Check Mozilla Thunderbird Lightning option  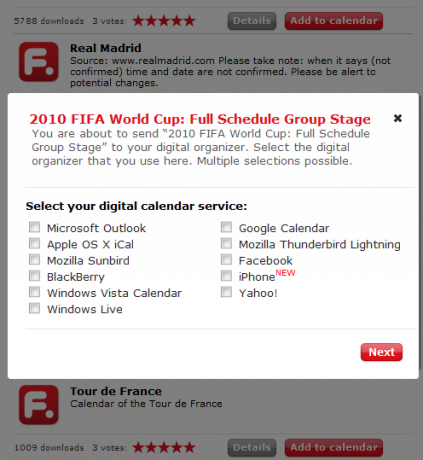pos(226,244)
